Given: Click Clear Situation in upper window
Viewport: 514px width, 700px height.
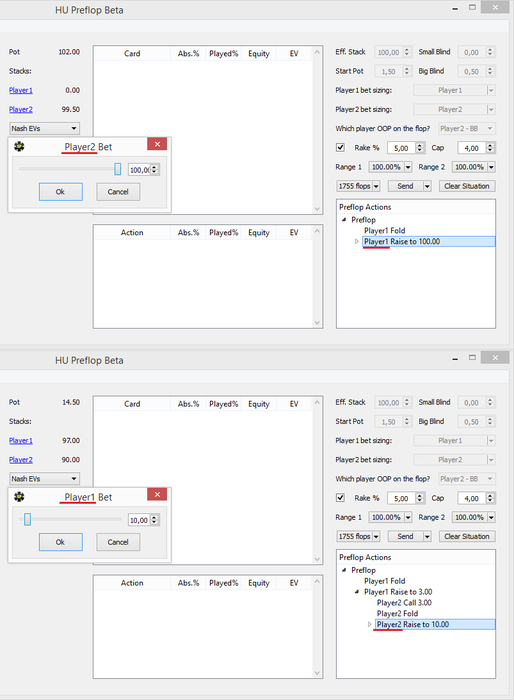Looking at the screenshot, I should click(x=467, y=186).
